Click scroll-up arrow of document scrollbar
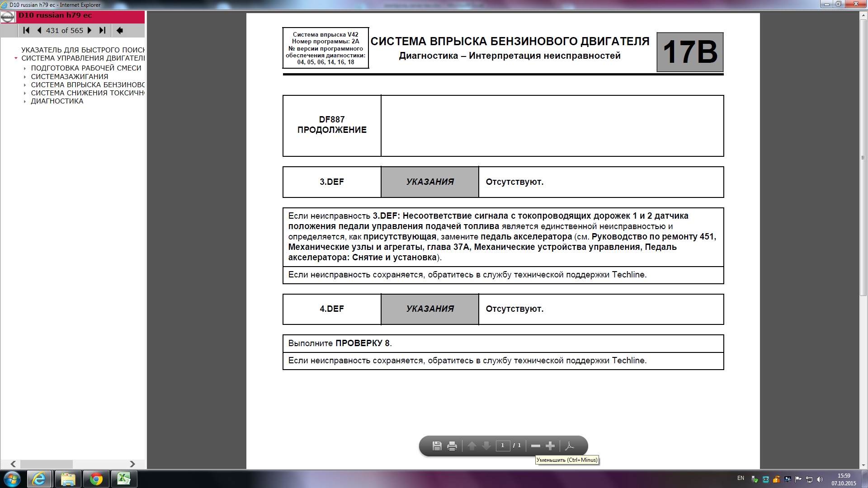 coord(863,15)
